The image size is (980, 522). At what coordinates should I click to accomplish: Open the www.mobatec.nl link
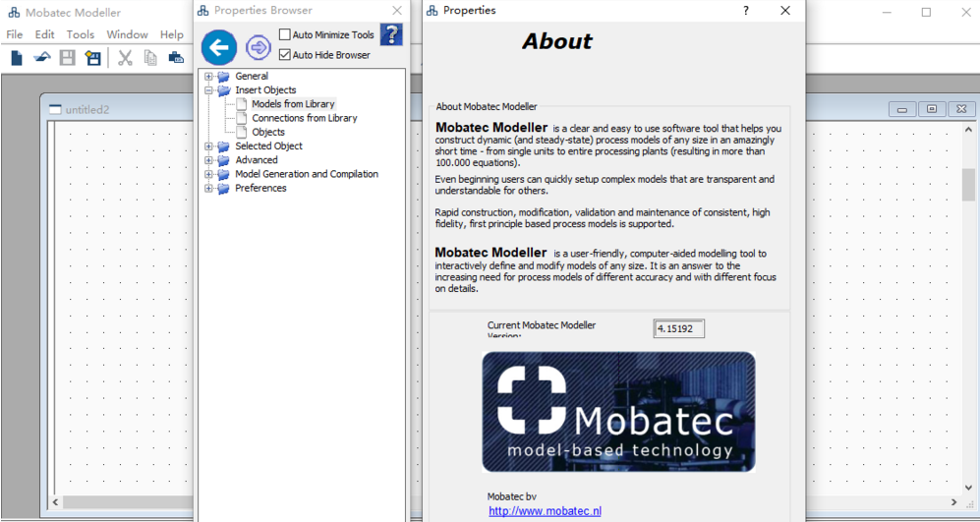(x=545, y=511)
